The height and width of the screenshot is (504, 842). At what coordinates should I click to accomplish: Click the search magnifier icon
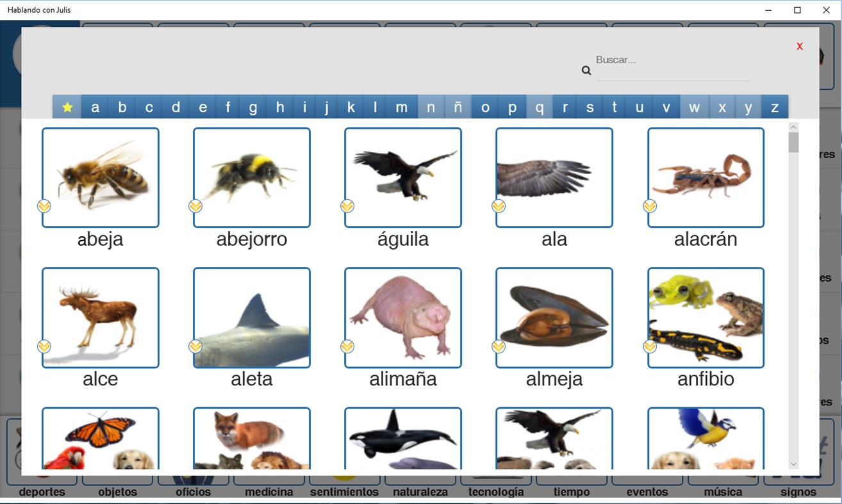(x=586, y=70)
